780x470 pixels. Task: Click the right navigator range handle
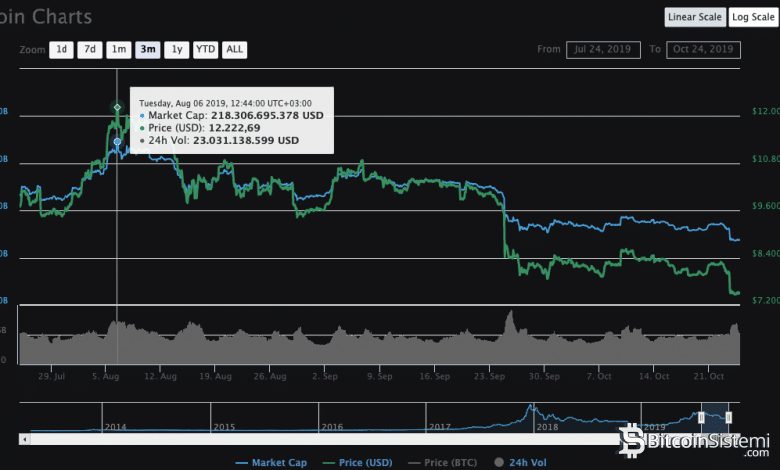tap(729, 417)
